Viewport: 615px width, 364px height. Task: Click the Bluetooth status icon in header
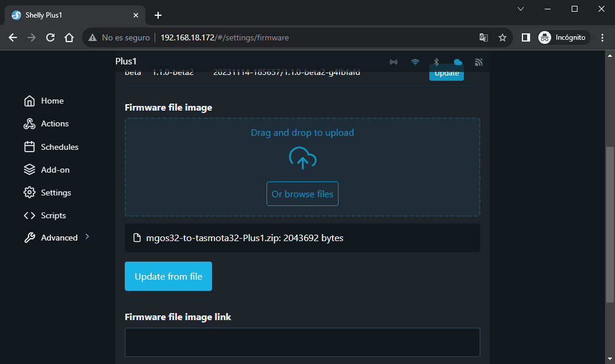point(436,62)
